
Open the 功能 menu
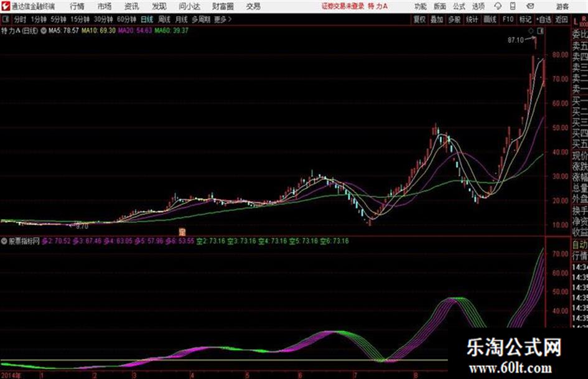pos(421,6)
